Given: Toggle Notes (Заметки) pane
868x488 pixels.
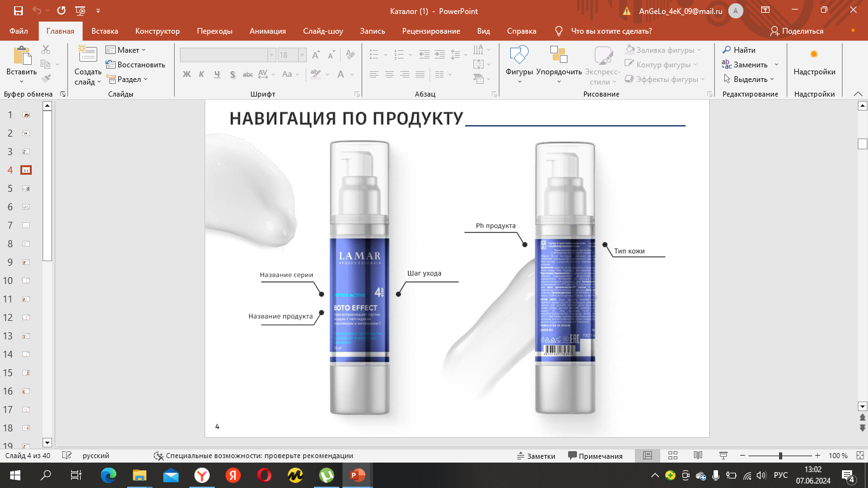Looking at the screenshot, I should point(536,456).
